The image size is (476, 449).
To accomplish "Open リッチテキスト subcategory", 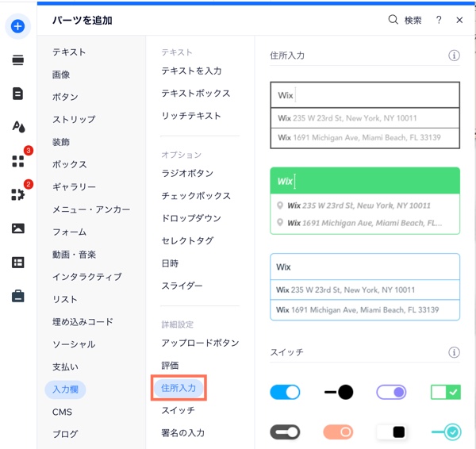I will [x=191, y=116].
